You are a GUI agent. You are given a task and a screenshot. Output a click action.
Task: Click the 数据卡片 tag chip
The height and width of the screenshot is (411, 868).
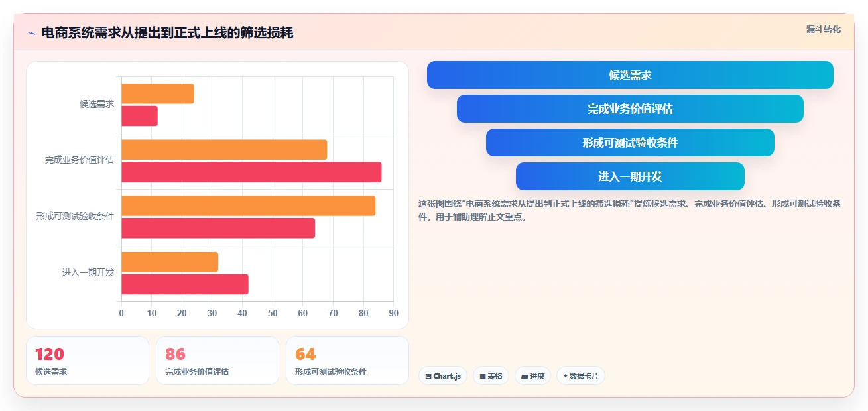click(x=580, y=376)
